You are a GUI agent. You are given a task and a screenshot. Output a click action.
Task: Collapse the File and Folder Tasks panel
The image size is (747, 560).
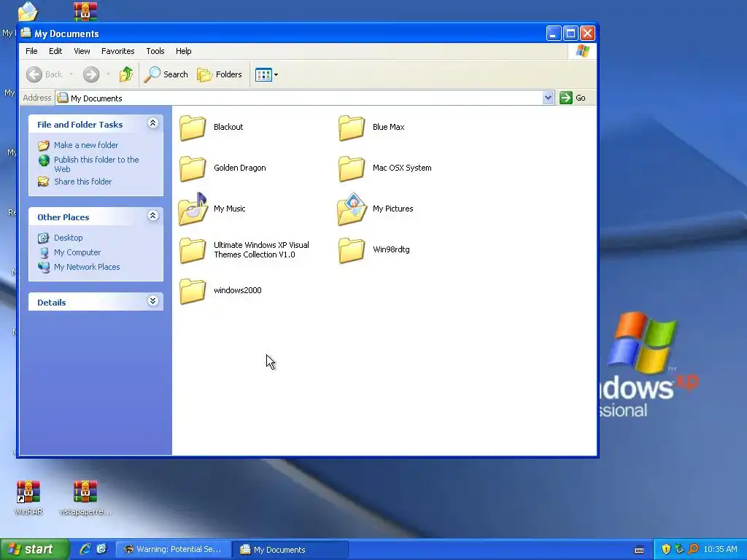152,123
